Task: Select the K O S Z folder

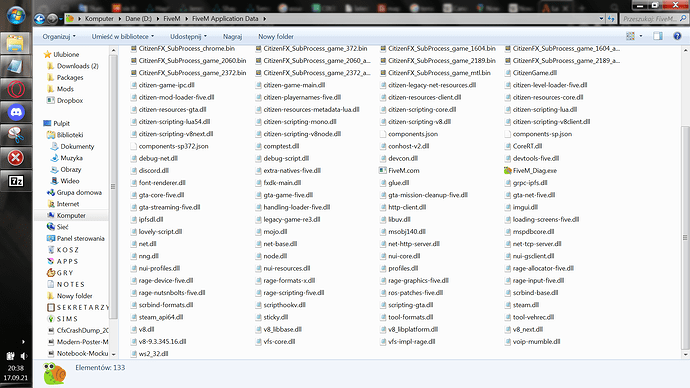Action: (x=67, y=250)
